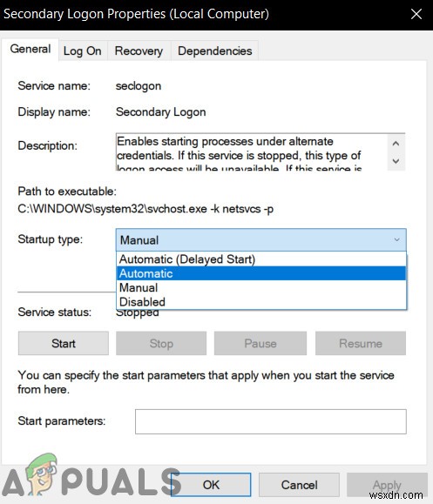Screen dimensions: 433x504
Task: Pick Manual in the startup type list
Action: pos(261,287)
